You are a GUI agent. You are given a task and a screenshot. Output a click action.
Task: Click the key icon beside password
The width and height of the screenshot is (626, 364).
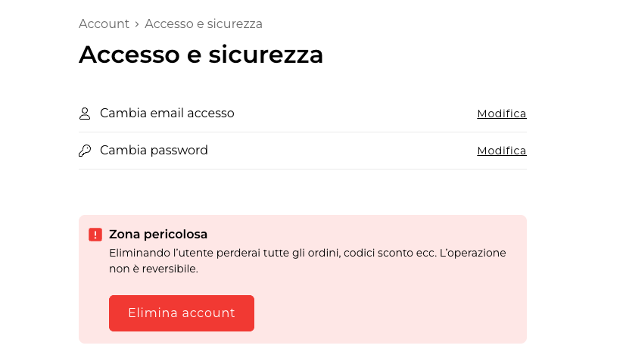pos(85,151)
